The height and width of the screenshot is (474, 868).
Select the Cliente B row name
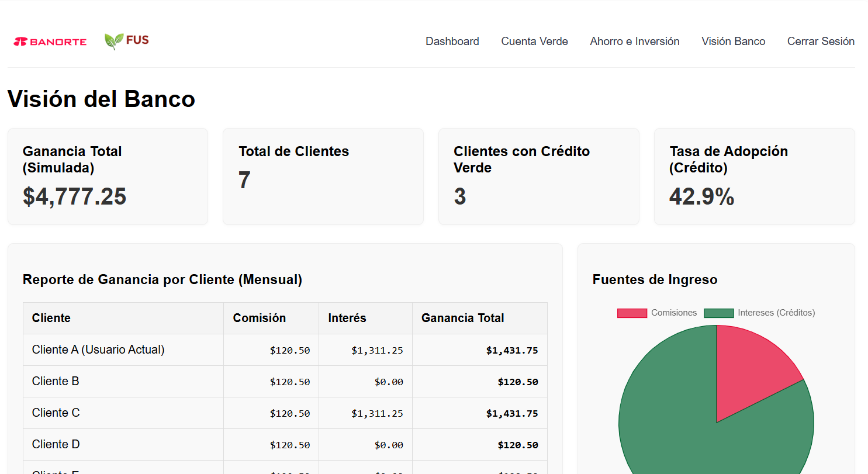pos(56,381)
